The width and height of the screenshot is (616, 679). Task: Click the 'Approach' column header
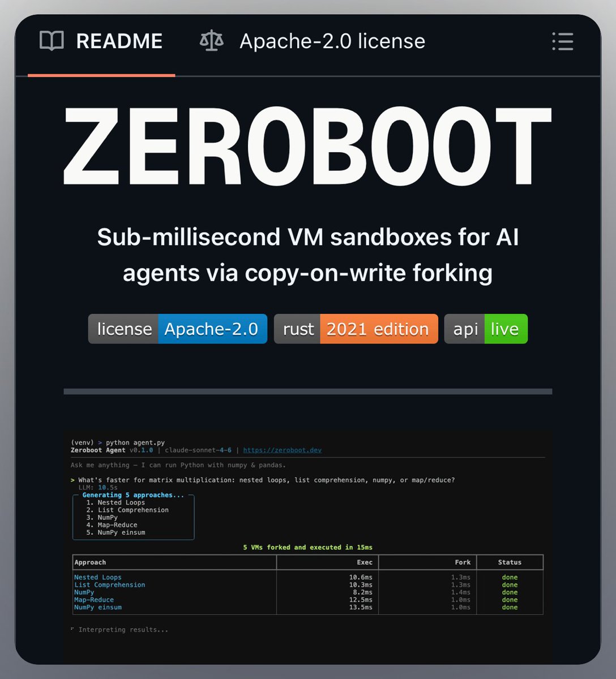tap(90, 562)
